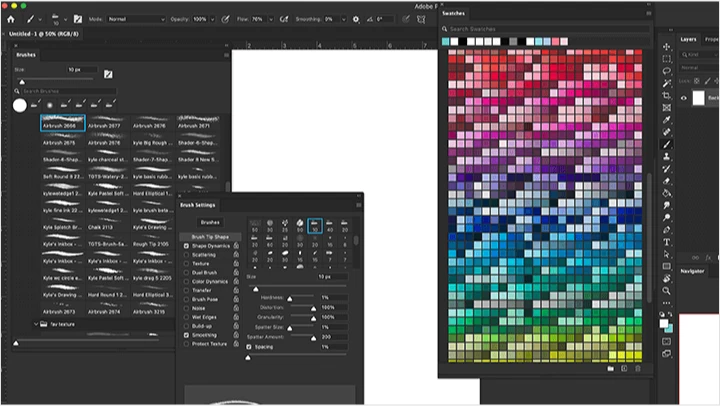The height and width of the screenshot is (406, 720).
Task: Toggle symmetry paint butterfly icon
Action: coord(421,19)
